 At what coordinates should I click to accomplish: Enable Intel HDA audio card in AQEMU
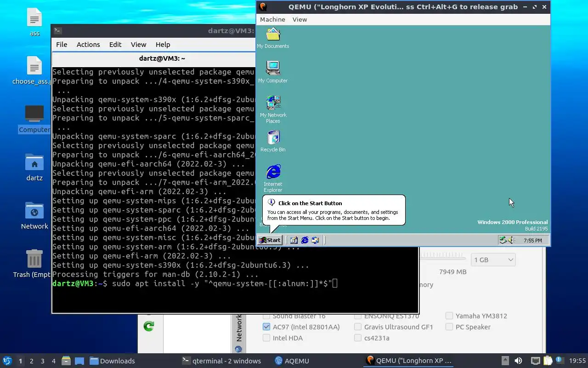click(x=266, y=338)
